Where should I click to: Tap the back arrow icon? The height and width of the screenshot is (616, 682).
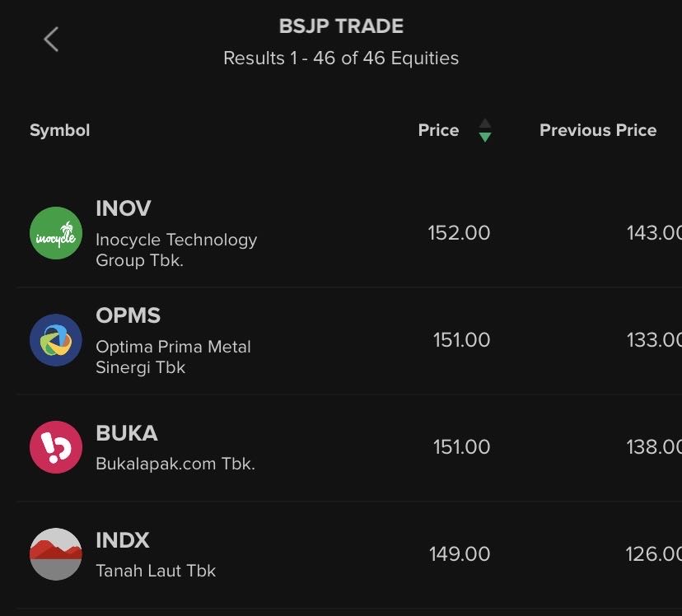click(x=51, y=39)
